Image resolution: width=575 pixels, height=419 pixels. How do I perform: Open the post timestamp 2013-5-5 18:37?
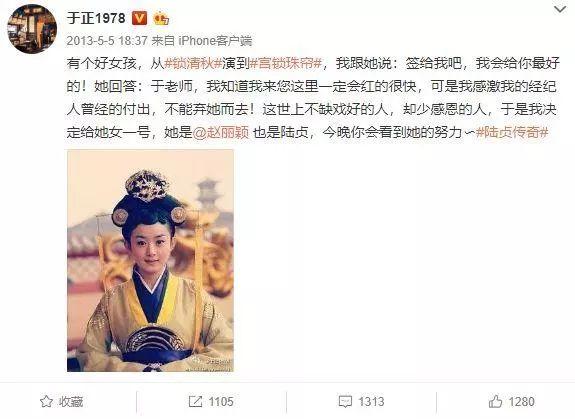(107, 40)
